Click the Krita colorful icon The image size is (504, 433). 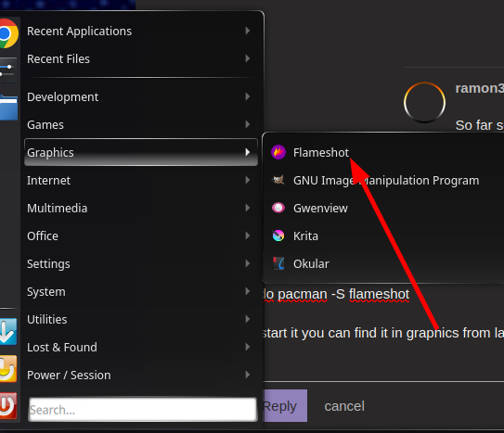pyautogui.click(x=278, y=236)
